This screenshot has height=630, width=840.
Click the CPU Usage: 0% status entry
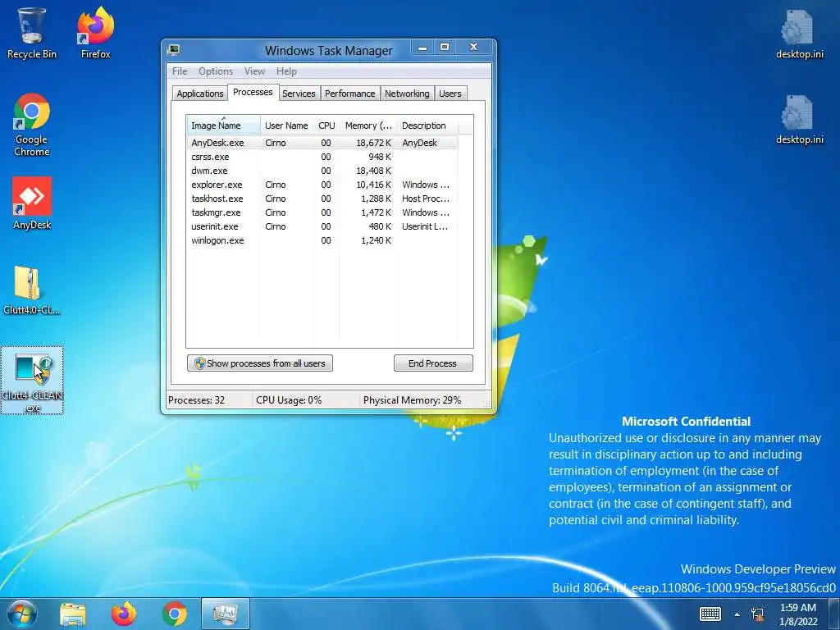click(289, 400)
